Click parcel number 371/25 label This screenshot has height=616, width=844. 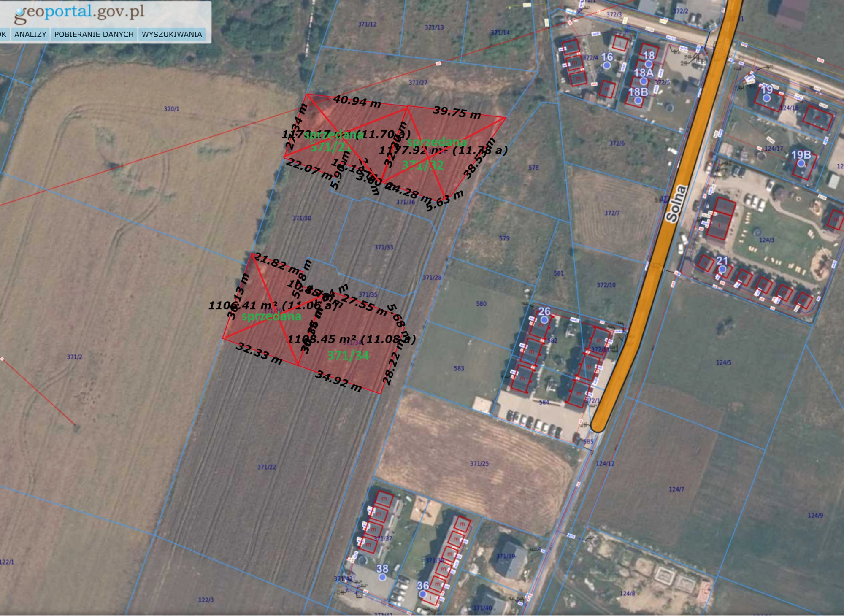[479, 464]
